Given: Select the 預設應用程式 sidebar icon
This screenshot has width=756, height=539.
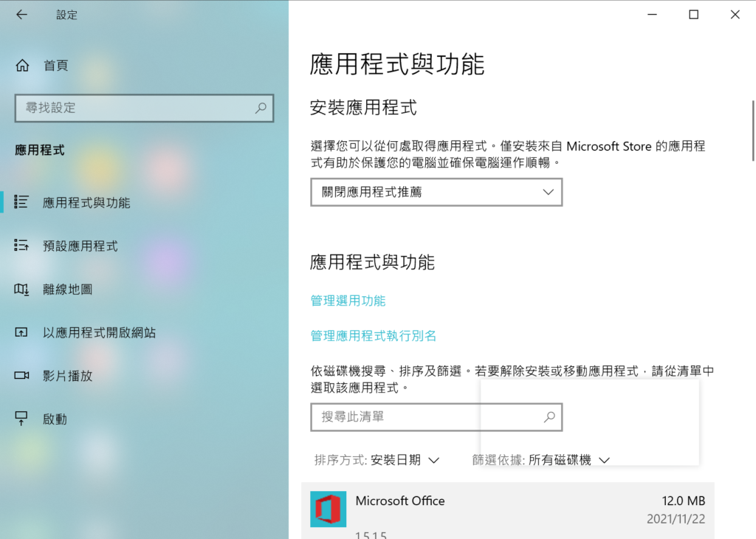Looking at the screenshot, I should pos(21,245).
